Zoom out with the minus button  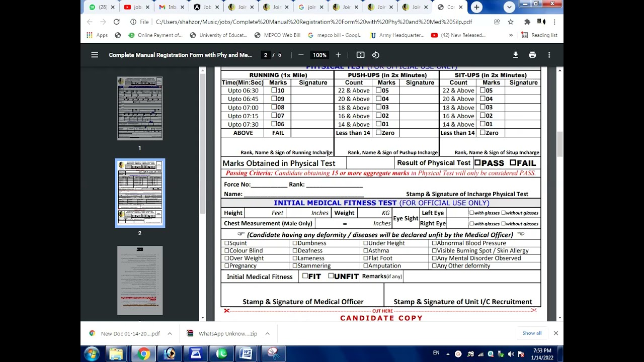[301, 55]
